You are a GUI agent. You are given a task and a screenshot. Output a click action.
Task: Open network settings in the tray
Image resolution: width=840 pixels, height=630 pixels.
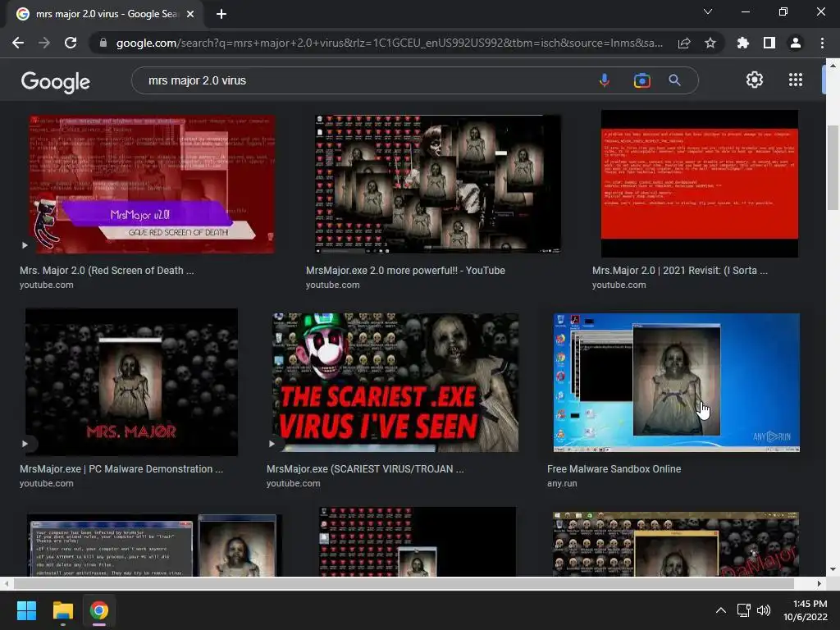(743, 610)
